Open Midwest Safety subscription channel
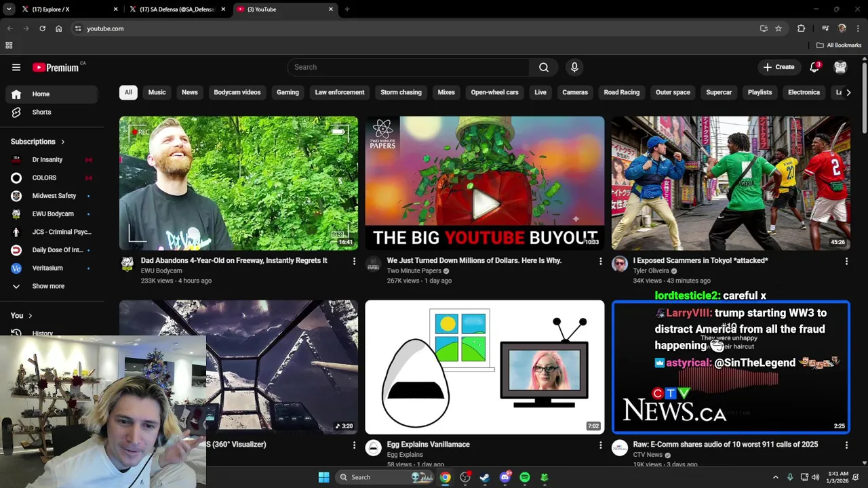This screenshot has height=488, width=868. 52,196
